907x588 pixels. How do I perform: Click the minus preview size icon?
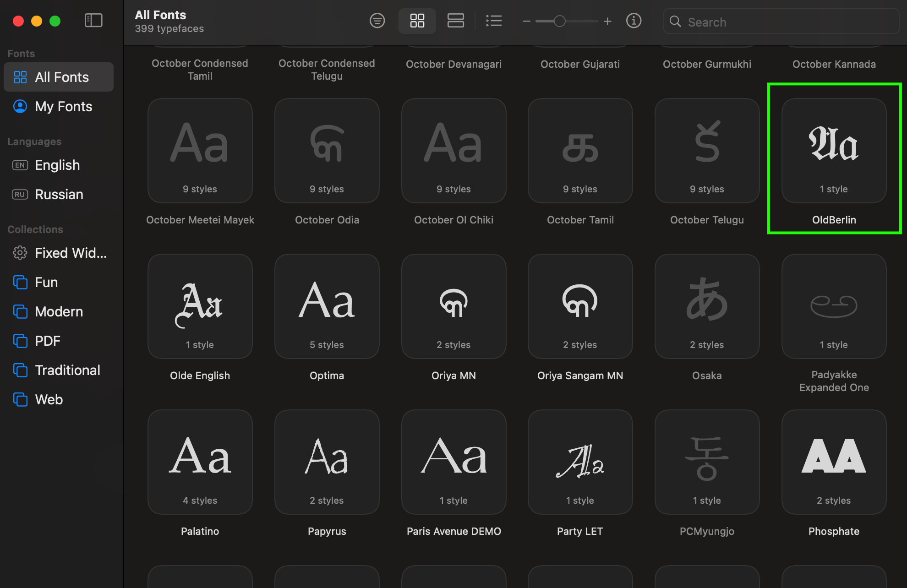pos(526,21)
